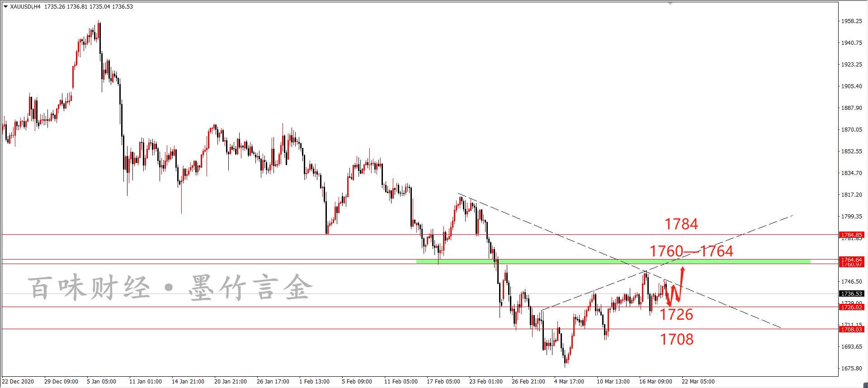Image resolution: width=868 pixels, height=388 pixels.
Task: Click the 14 Jan 21:00 date label
Action: pyautogui.click(x=188, y=382)
